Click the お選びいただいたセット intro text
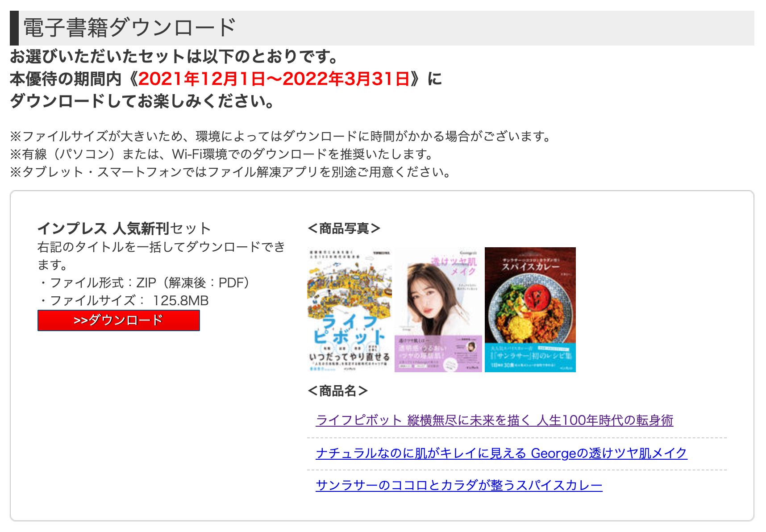Viewport: 766px width, 532px height. 174,57
